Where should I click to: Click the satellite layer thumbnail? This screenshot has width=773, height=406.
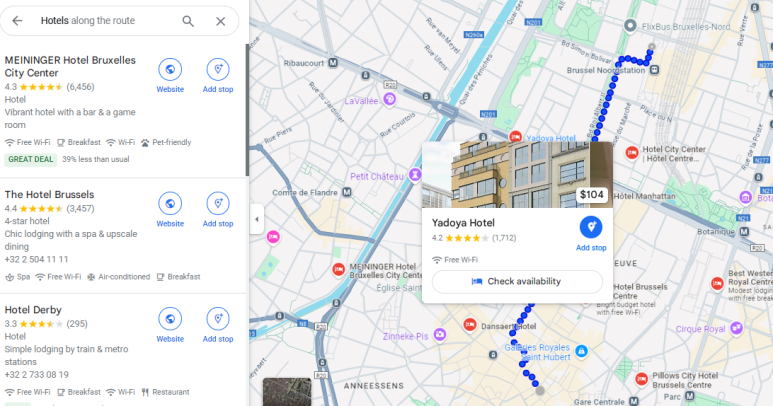point(287,392)
